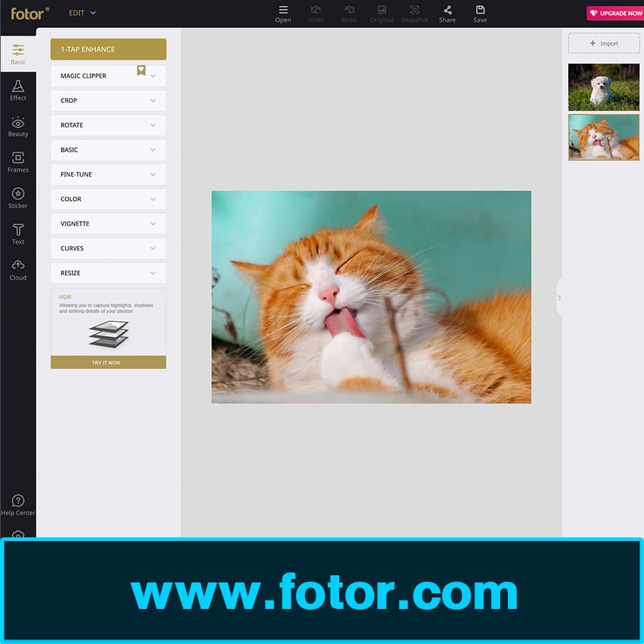Click Import to add a photo
The height and width of the screenshot is (644, 644).
(604, 44)
